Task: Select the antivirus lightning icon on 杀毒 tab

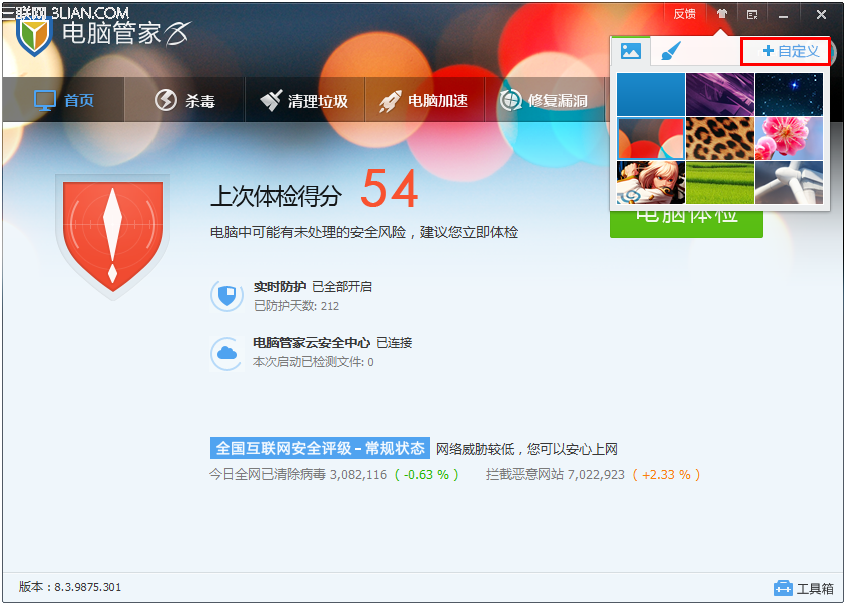Action: [x=163, y=100]
